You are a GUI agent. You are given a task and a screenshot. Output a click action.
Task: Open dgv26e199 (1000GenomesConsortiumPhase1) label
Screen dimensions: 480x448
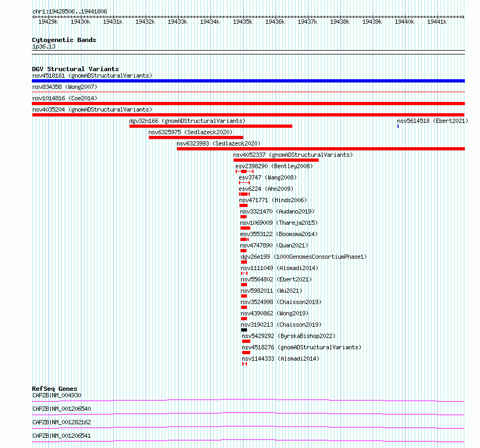tap(304, 257)
